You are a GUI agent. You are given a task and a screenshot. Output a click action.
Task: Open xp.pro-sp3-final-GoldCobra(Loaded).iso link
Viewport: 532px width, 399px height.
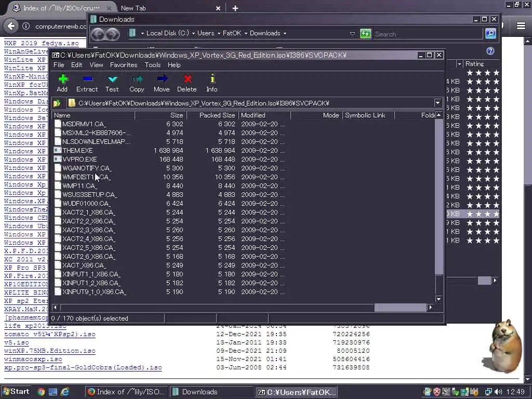(83, 367)
